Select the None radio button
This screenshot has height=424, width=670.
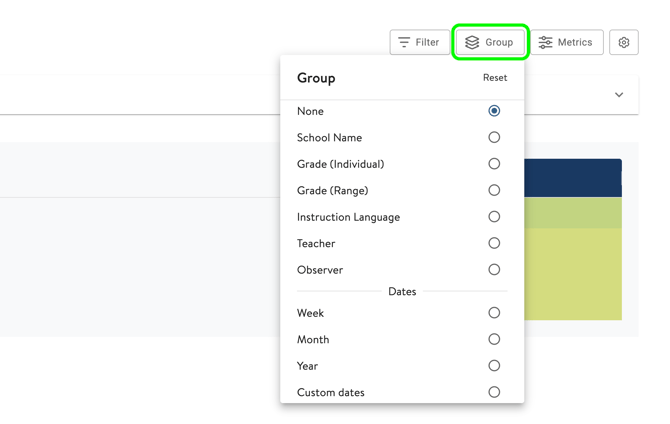pyautogui.click(x=494, y=111)
